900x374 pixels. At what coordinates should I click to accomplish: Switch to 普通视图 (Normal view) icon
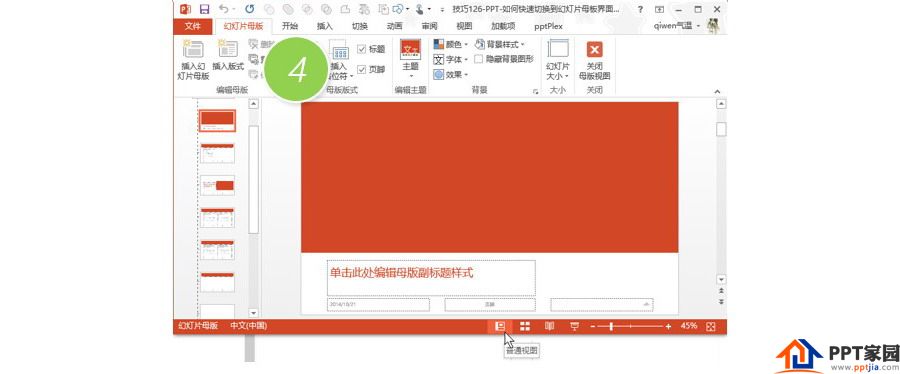pyautogui.click(x=500, y=326)
